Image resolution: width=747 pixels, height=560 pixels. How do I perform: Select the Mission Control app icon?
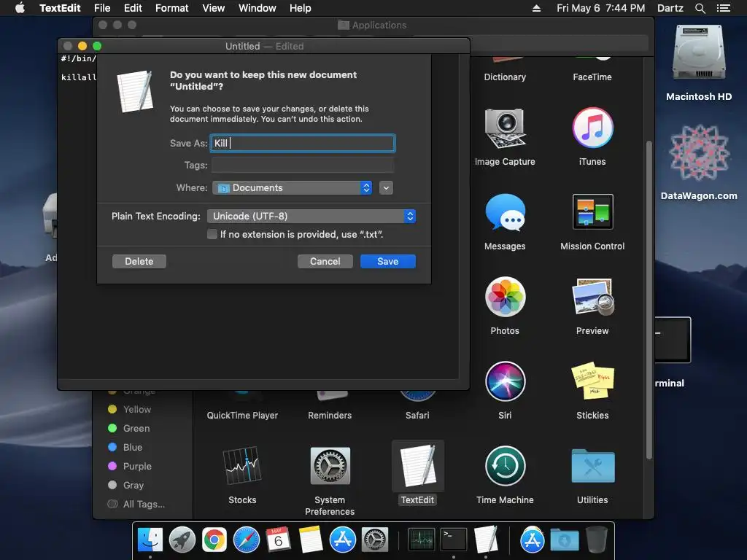(592, 212)
